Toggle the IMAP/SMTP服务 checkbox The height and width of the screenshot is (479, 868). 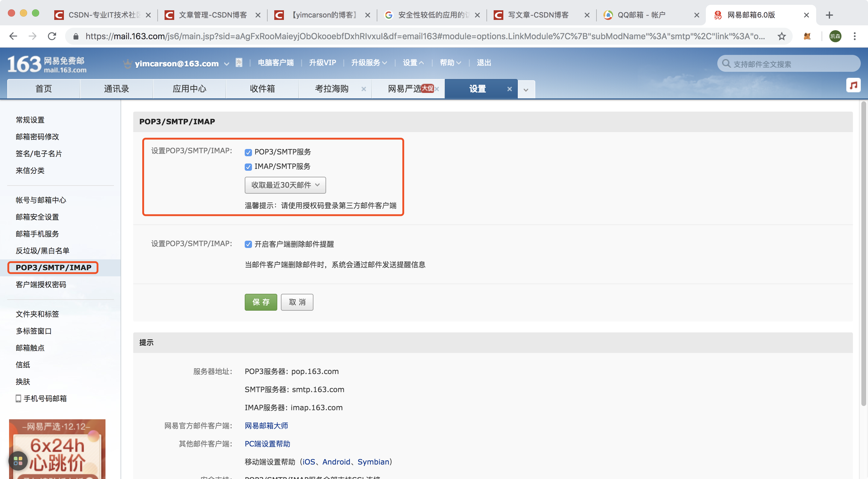tap(248, 167)
